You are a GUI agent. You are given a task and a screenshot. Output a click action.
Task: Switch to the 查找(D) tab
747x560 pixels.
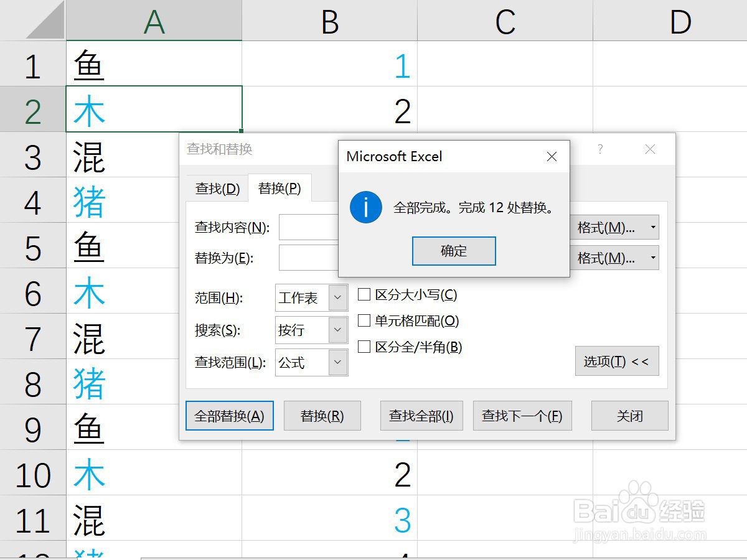tap(217, 189)
